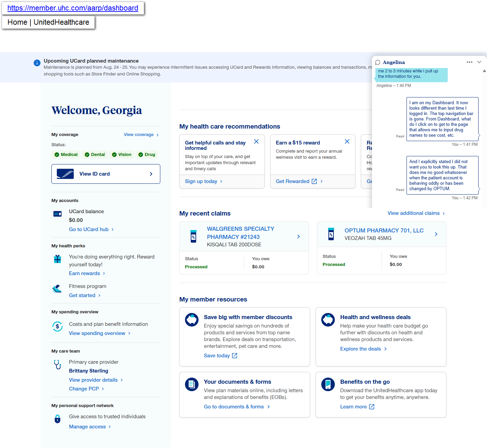Click the maintenance info circle icon

coord(37,63)
